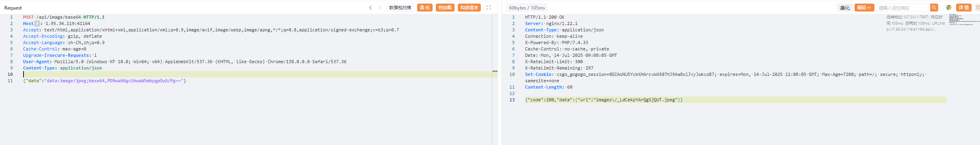Viewport: 980px width, 145px height.
Task: Click the 详情 details button
Action: click(964, 8)
